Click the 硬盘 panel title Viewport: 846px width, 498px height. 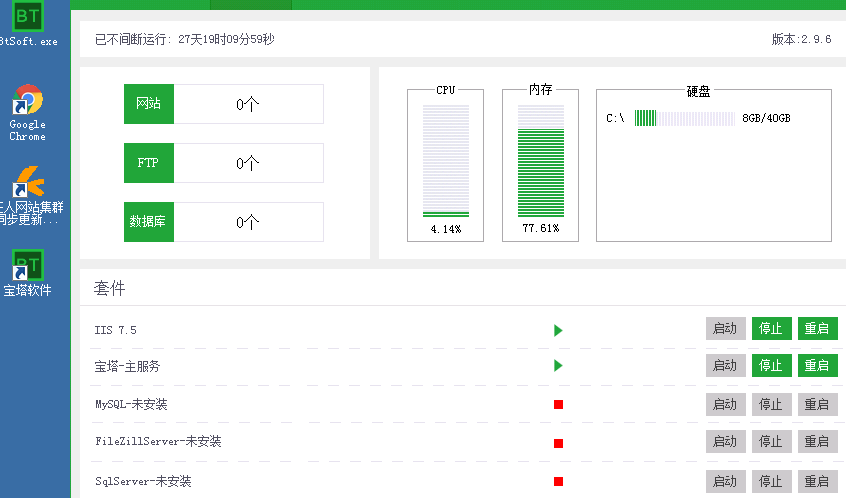click(x=698, y=91)
